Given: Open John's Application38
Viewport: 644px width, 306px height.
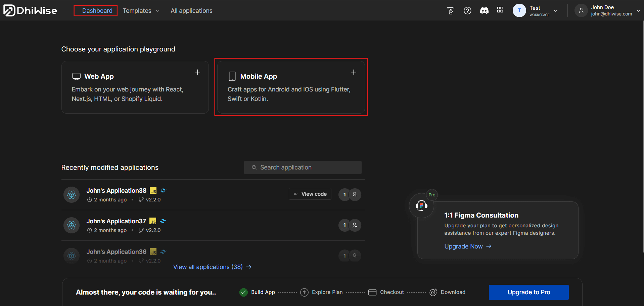Looking at the screenshot, I should click(x=116, y=191).
